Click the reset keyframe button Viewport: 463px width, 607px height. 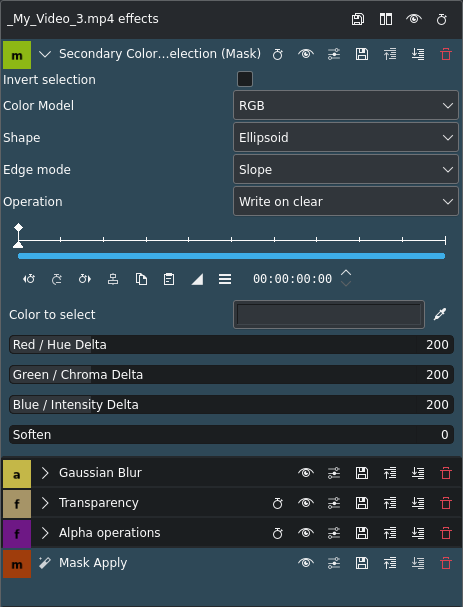point(57,279)
